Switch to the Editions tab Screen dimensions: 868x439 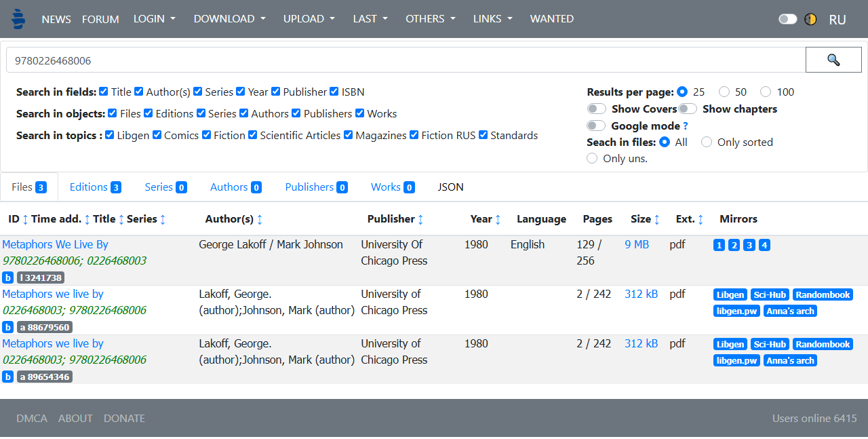96,187
